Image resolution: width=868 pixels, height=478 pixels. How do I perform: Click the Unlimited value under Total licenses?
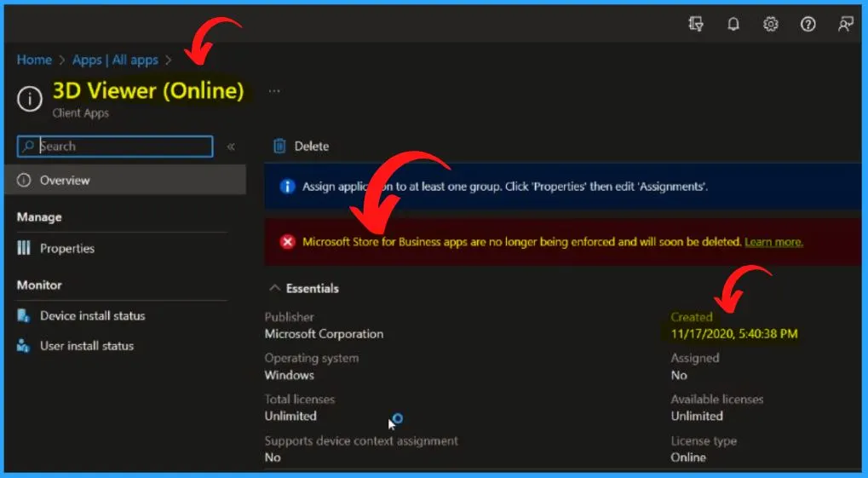pyautogui.click(x=290, y=416)
